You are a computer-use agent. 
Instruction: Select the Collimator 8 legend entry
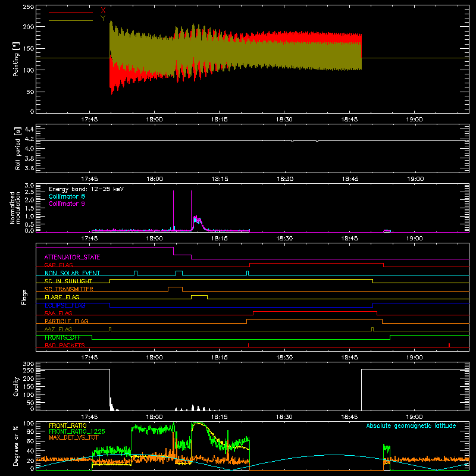point(67,196)
